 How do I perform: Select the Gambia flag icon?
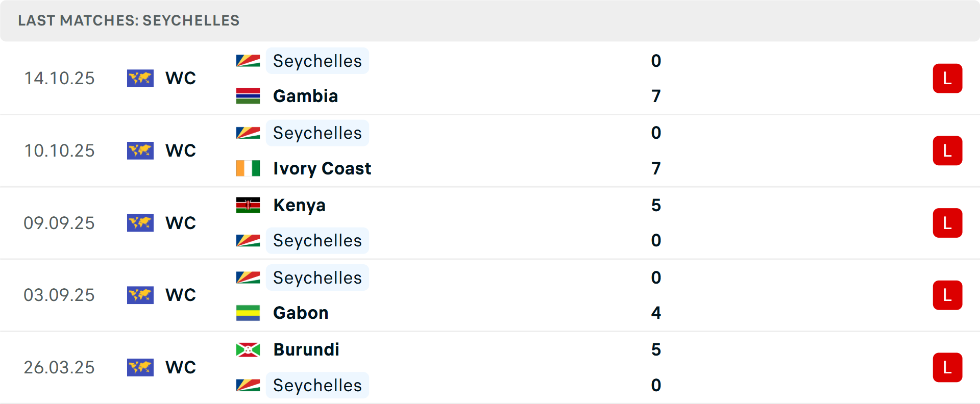click(248, 96)
